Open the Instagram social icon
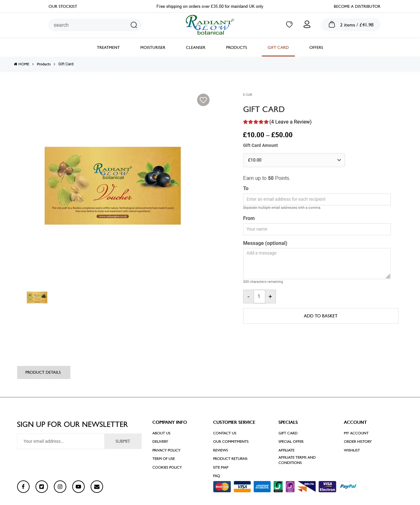The image size is (420, 505). 60,487
